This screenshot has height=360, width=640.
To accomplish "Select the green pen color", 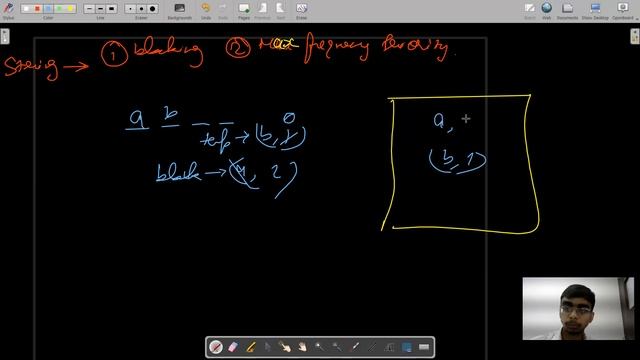I will point(59,9).
